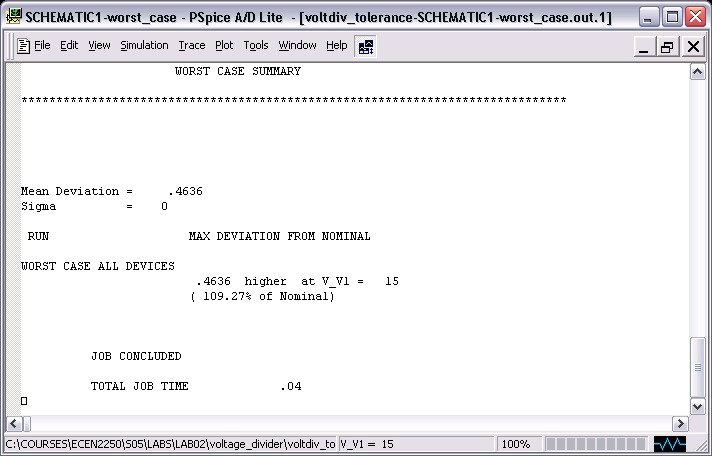Click the Sigma = 0 line
The width and height of the screenshot is (712, 456).
[x=94, y=206]
